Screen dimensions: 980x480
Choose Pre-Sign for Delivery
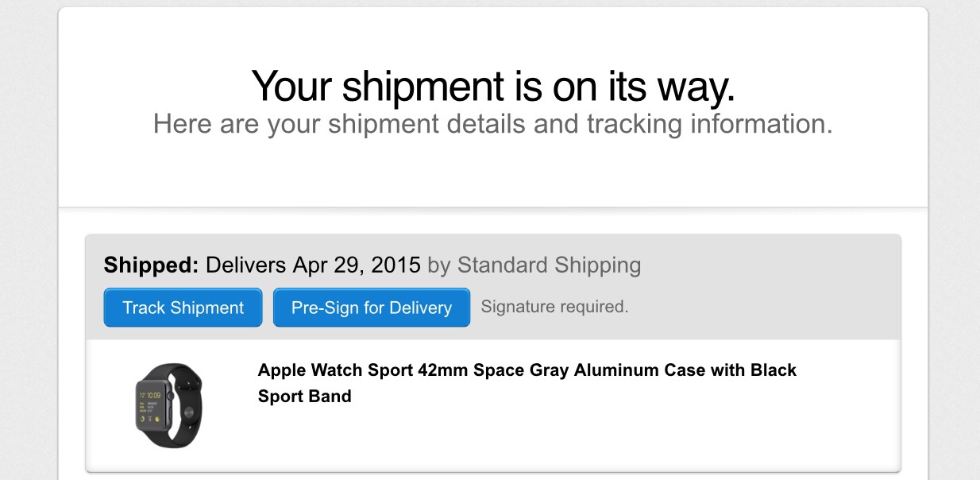372,308
